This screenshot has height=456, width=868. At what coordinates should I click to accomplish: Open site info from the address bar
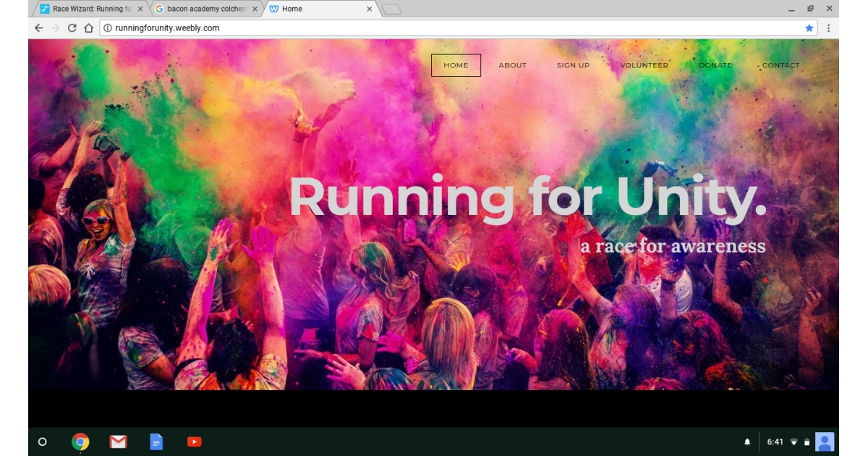coord(109,29)
